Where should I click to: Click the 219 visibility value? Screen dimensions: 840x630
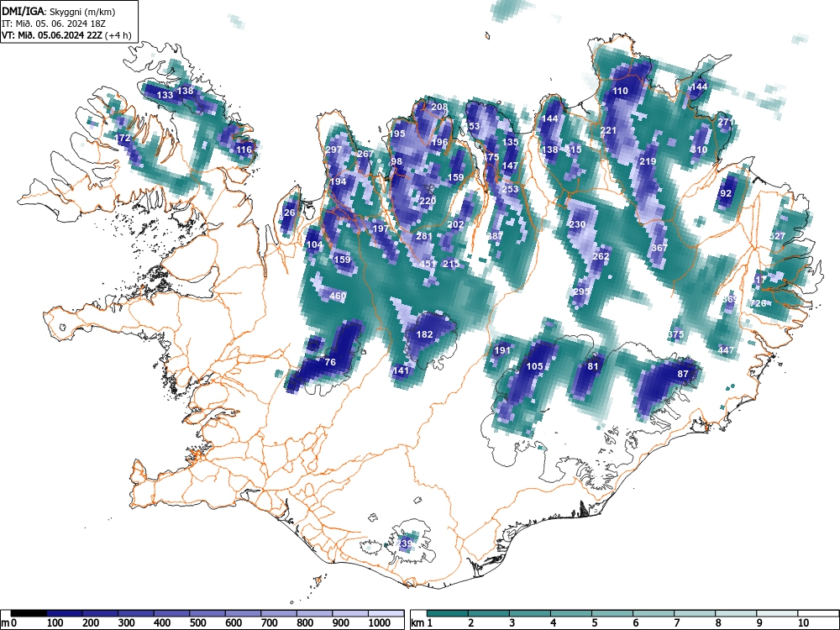[648, 161]
